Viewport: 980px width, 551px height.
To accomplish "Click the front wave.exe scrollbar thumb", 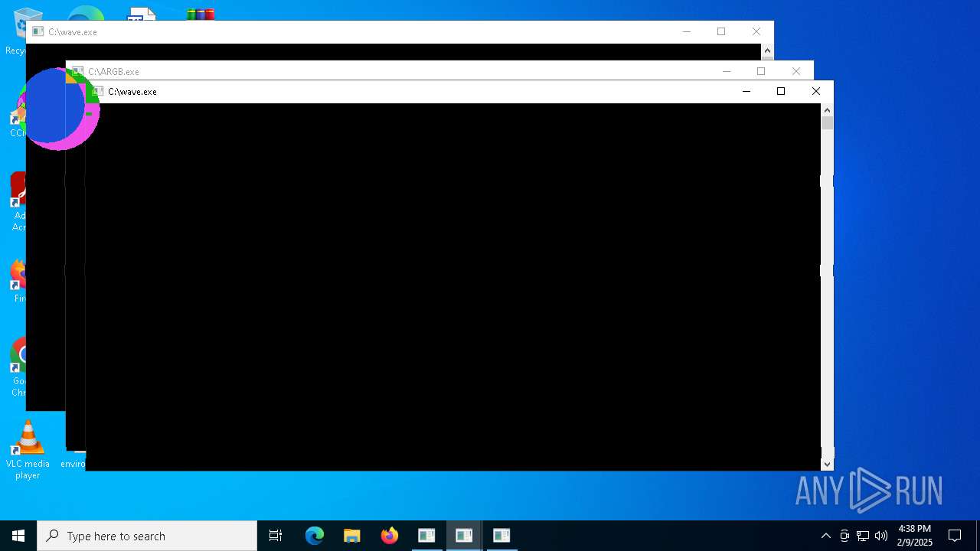I will point(828,123).
